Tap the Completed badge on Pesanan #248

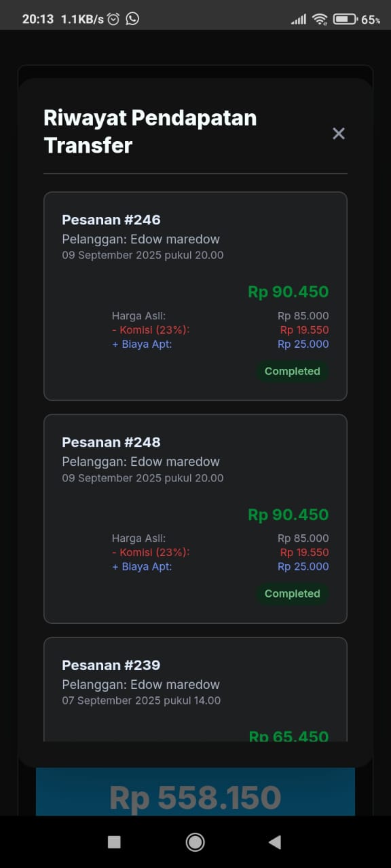(292, 593)
